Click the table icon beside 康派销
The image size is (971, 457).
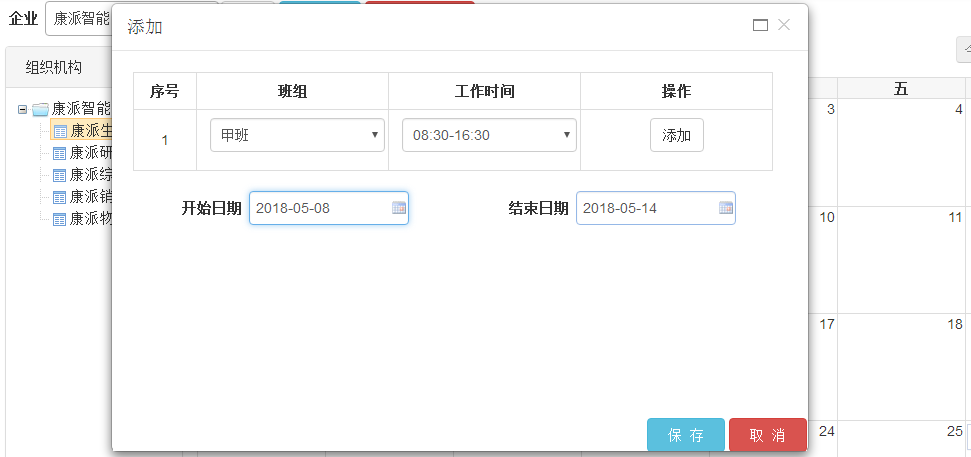pos(59,197)
